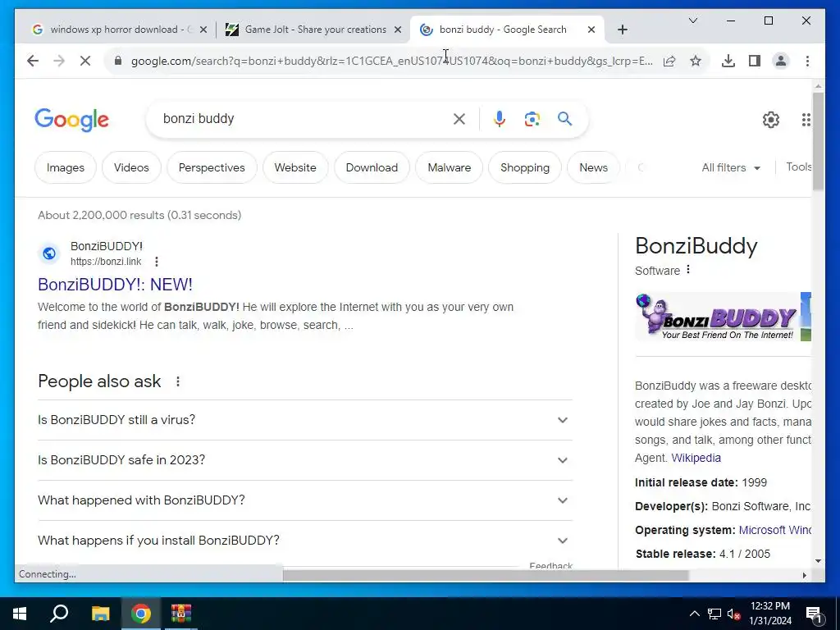Open the search Tools button
The image size is (840, 630).
(x=798, y=167)
